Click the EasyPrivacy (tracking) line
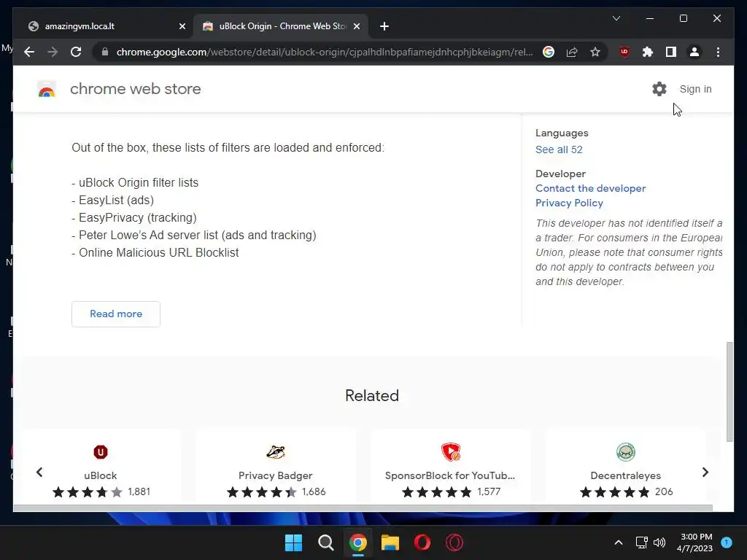This screenshot has width=747, height=560. pos(134,217)
